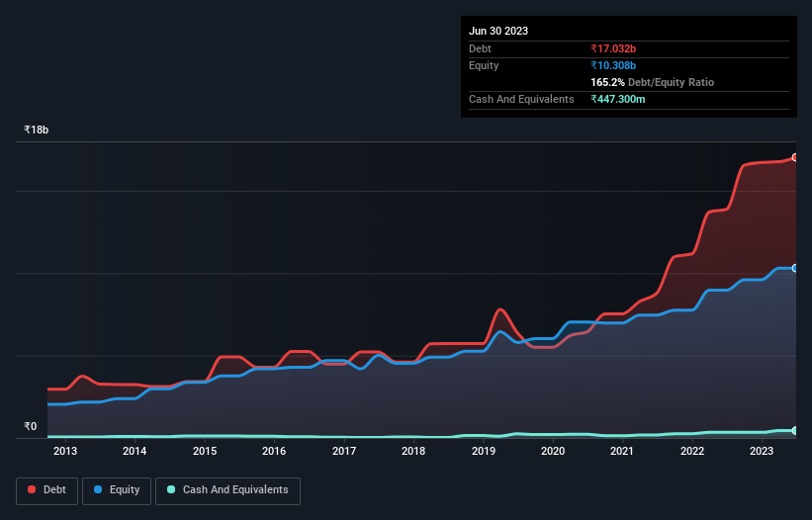Viewport: 812px width, 520px height.
Task: Toggle Cash And Equivalents legend button
Action: [227, 490]
